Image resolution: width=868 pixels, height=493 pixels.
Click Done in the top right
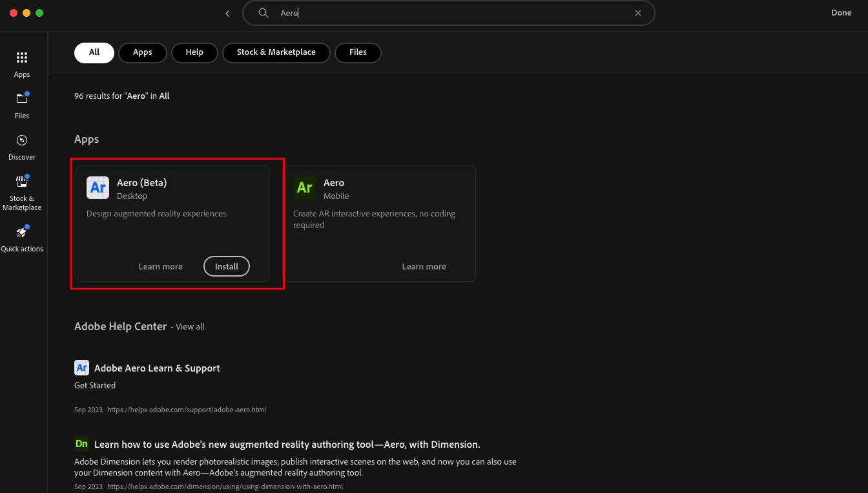(842, 13)
